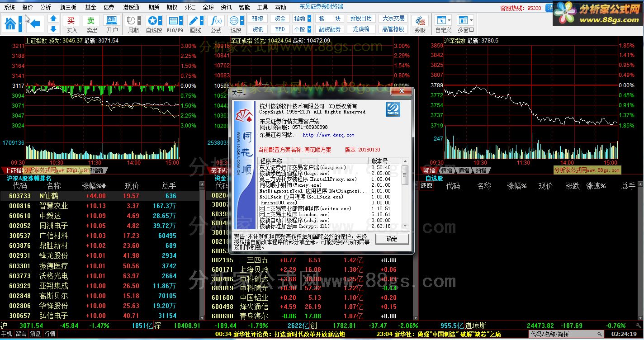The image size is (644, 340).
Task: Click the blue down arrow icon
Action: tap(54, 29)
